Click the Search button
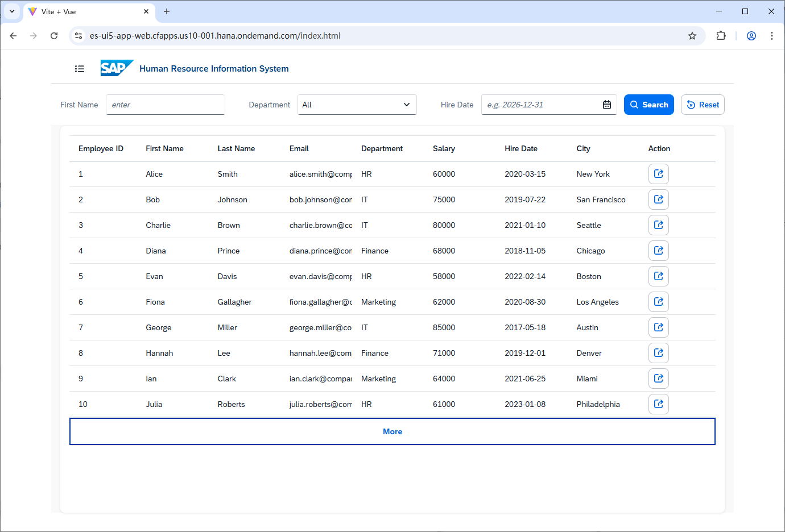Viewport: 785px width, 532px height. (648, 105)
